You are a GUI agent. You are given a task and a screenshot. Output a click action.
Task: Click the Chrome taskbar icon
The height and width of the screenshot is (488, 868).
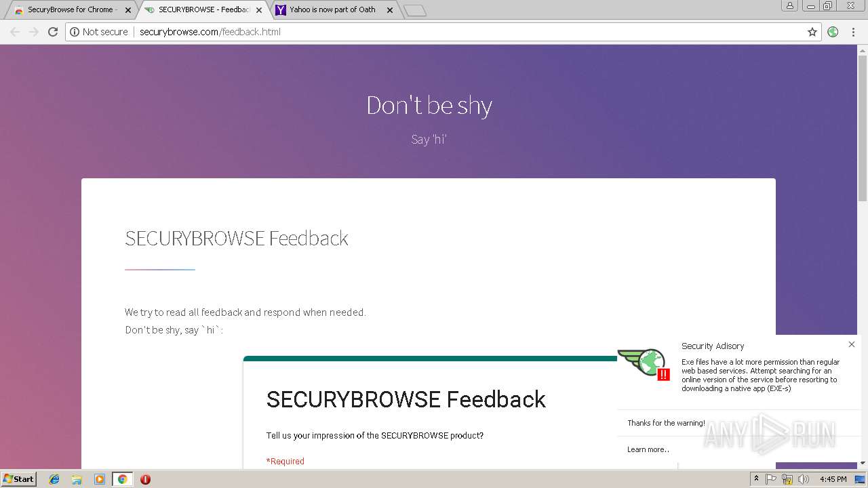[x=122, y=479]
